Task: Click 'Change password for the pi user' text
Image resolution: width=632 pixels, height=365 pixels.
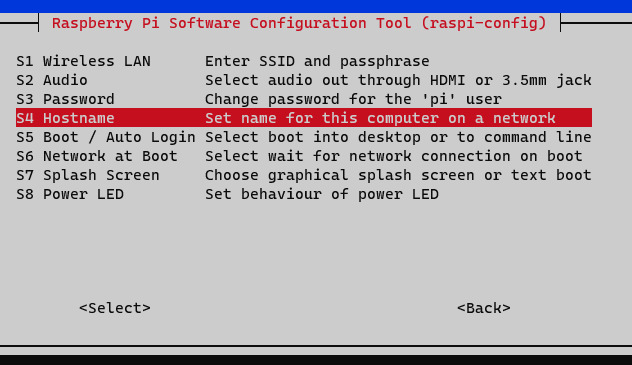Action: point(353,99)
